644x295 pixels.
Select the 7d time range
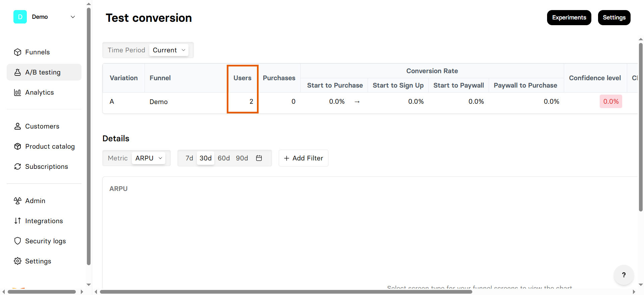189,158
